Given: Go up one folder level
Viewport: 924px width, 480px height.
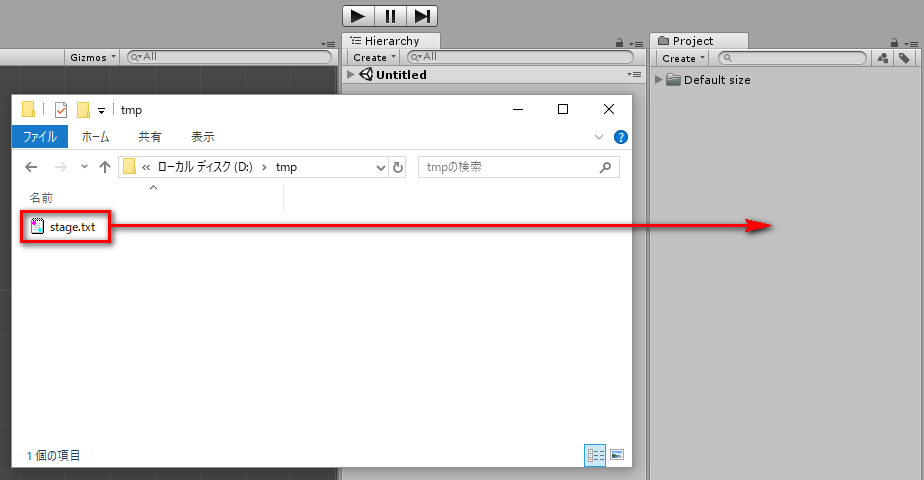Looking at the screenshot, I should pos(105,167).
